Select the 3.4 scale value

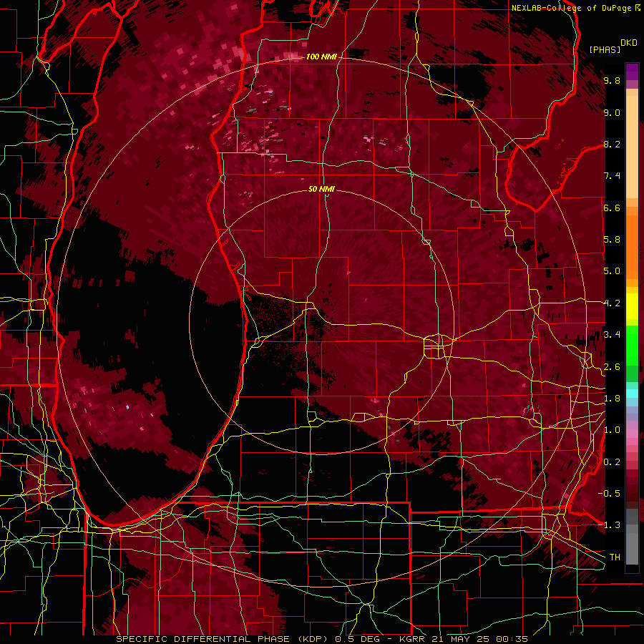(x=612, y=335)
